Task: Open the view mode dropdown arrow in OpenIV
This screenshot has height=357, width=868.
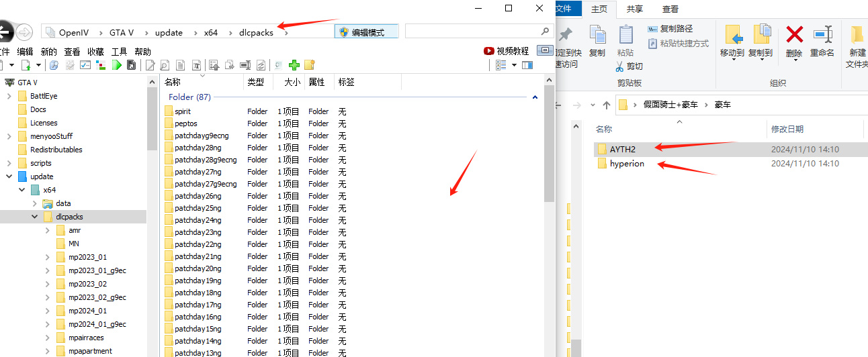Action: pyautogui.click(x=514, y=65)
